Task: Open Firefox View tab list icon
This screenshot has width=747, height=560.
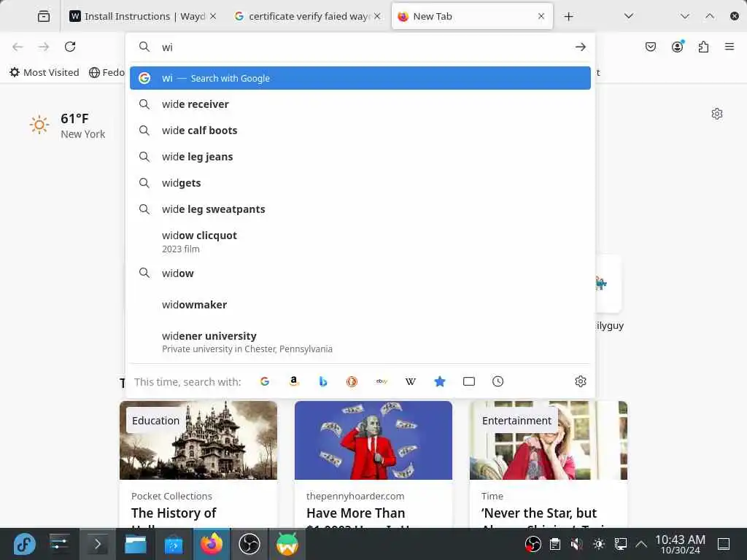Action: click(x=44, y=16)
